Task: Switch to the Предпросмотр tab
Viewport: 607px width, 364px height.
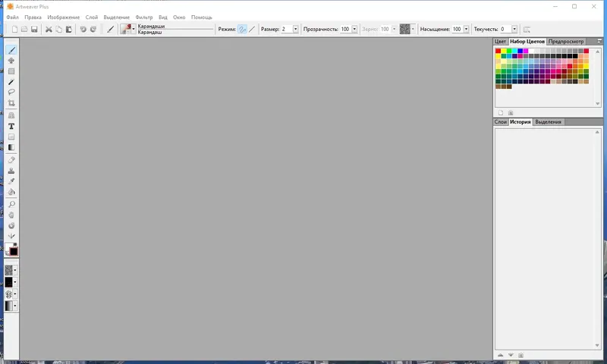Action: (566, 42)
